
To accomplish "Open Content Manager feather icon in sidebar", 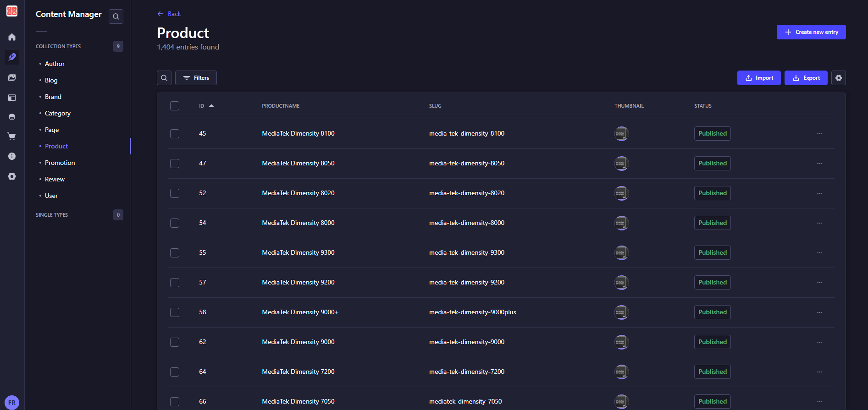I will click(x=12, y=57).
